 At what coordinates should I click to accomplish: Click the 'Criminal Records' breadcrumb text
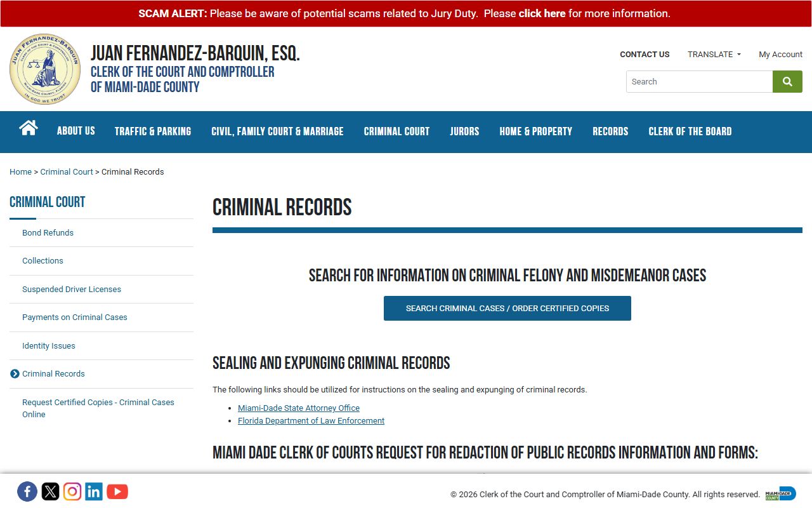[x=133, y=172]
